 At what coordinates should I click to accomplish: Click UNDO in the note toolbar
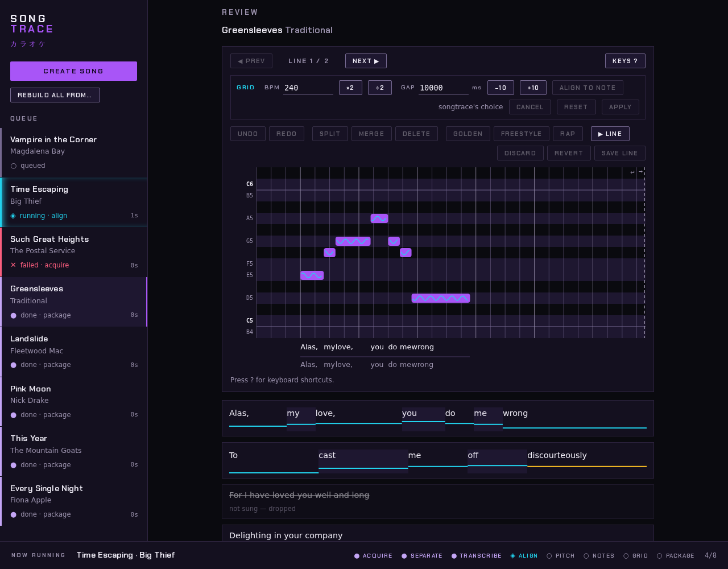[x=248, y=134]
